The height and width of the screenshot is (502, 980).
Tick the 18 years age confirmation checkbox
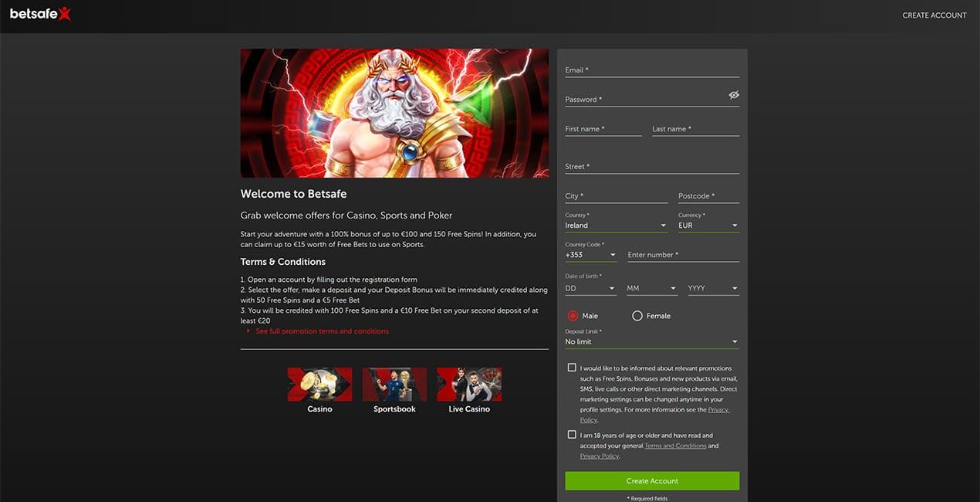(572, 435)
